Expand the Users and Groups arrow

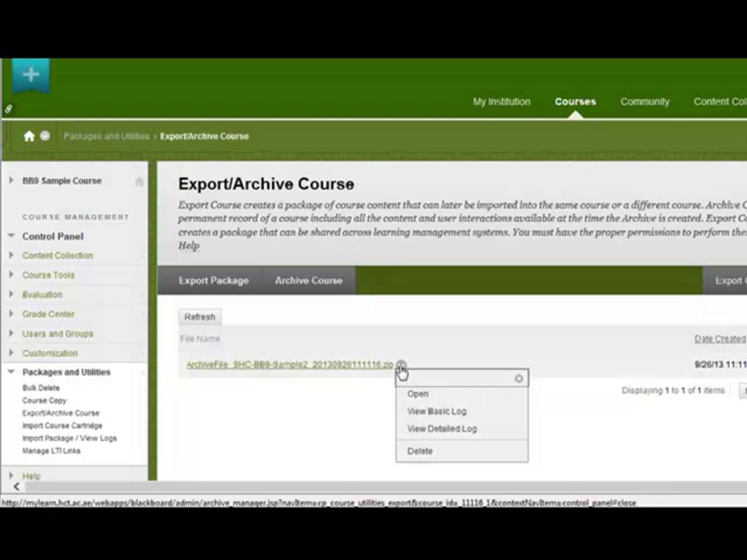[11, 333]
